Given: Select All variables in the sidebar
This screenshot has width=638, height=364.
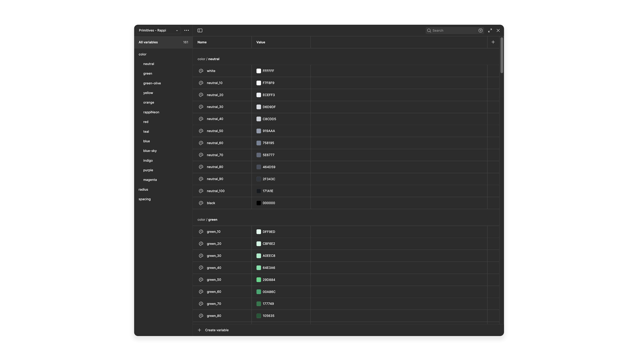Looking at the screenshot, I should tap(148, 42).
